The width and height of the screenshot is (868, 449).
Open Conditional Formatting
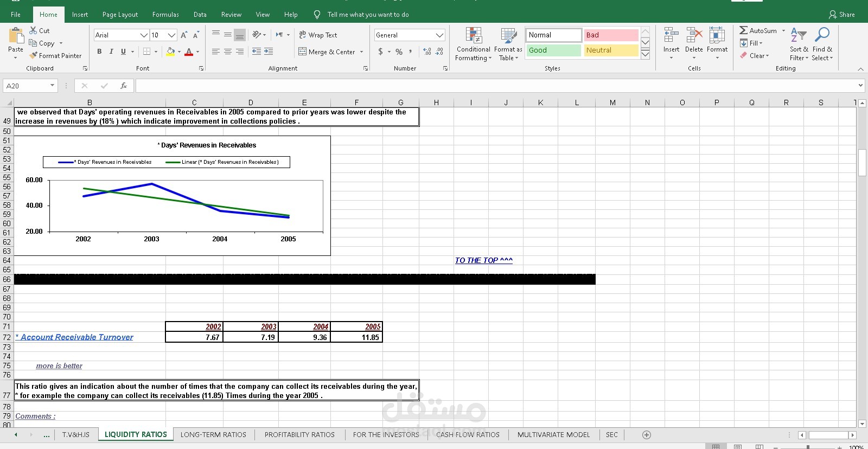click(x=474, y=44)
